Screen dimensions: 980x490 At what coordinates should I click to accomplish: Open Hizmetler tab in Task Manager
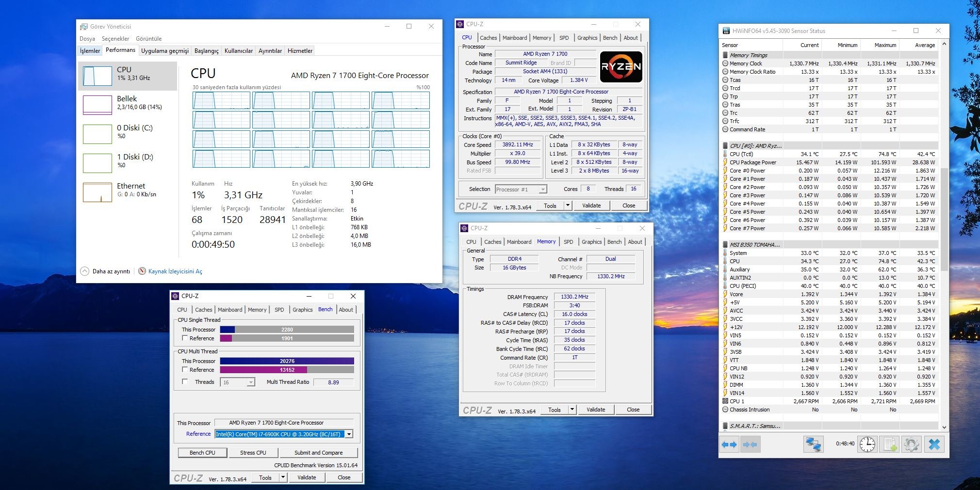(300, 51)
